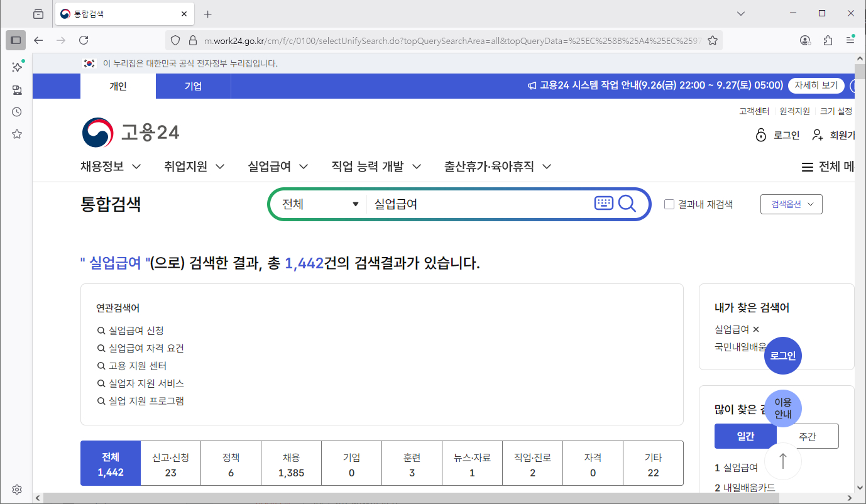866x504 pixels.
Task: Switch to the 기업 tab
Action: tap(194, 86)
